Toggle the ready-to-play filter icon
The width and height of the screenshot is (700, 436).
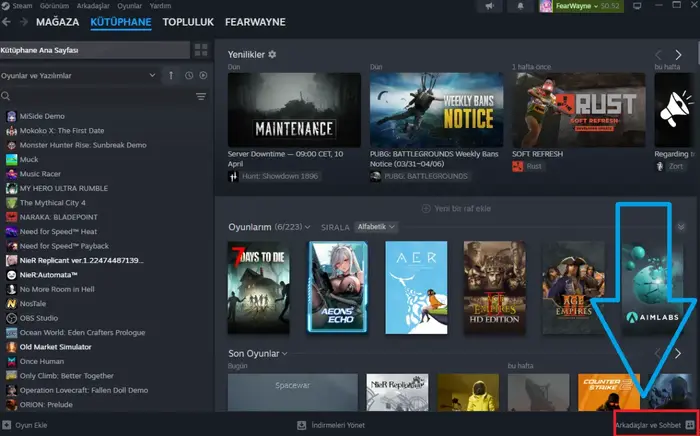(x=203, y=75)
